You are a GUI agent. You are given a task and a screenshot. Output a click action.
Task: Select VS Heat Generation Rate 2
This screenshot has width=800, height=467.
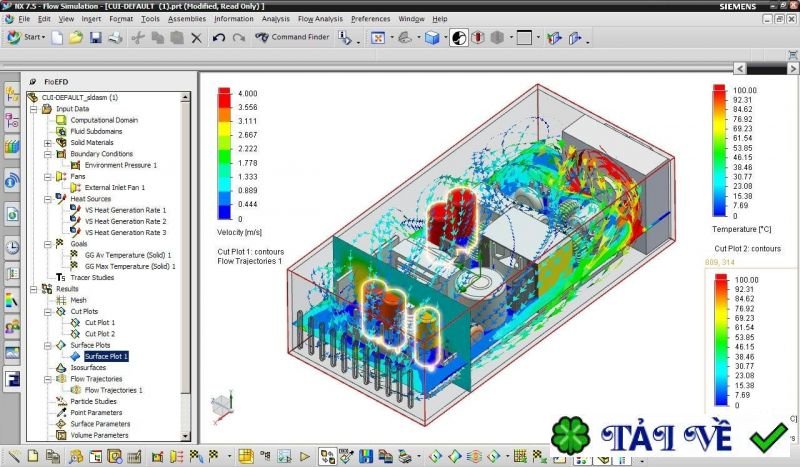[x=125, y=221]
